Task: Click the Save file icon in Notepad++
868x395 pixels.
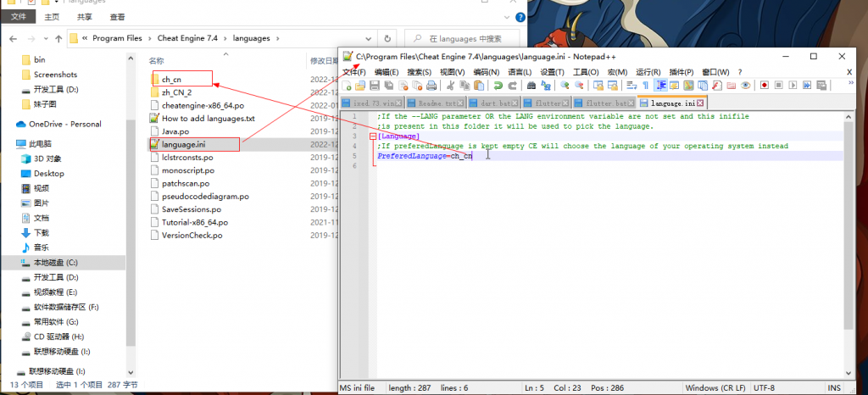Action: point(373,86)
